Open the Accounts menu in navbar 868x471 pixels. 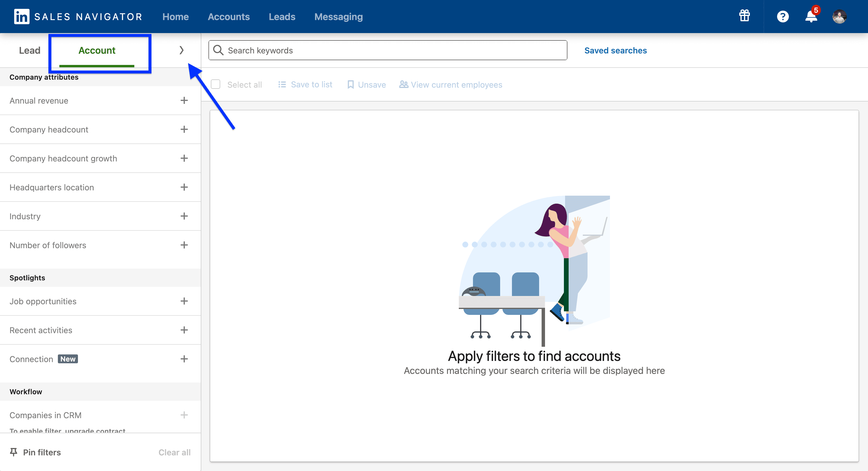click(x=229, y=17)
